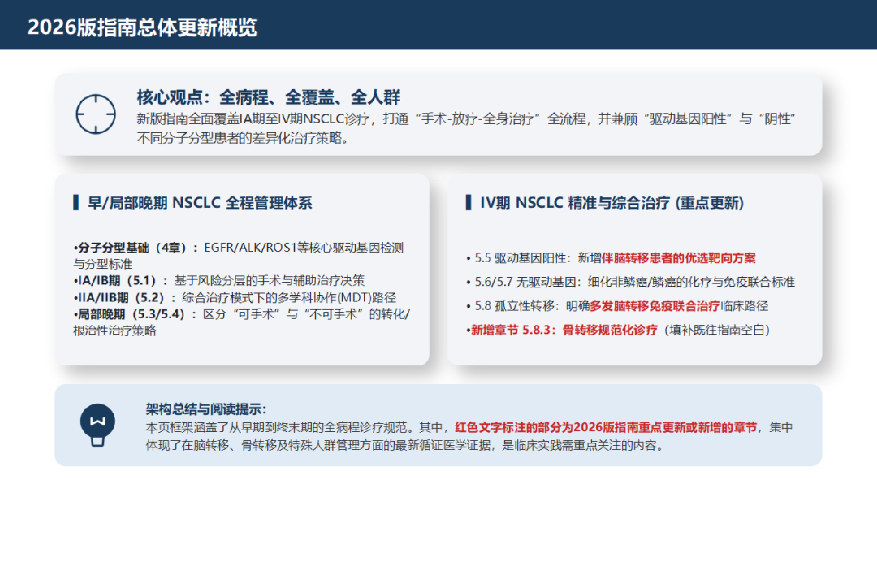Click heading 早/局部晚期 NSCLC 全程管理体系
877x588 pixels.
(200, 202)
